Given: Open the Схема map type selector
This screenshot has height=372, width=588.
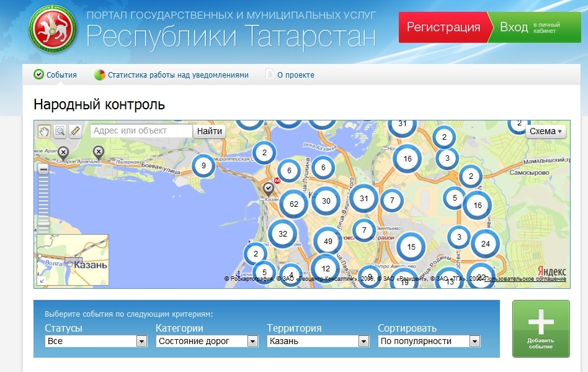Looking at the screenshot, I should tap(546, 131).
